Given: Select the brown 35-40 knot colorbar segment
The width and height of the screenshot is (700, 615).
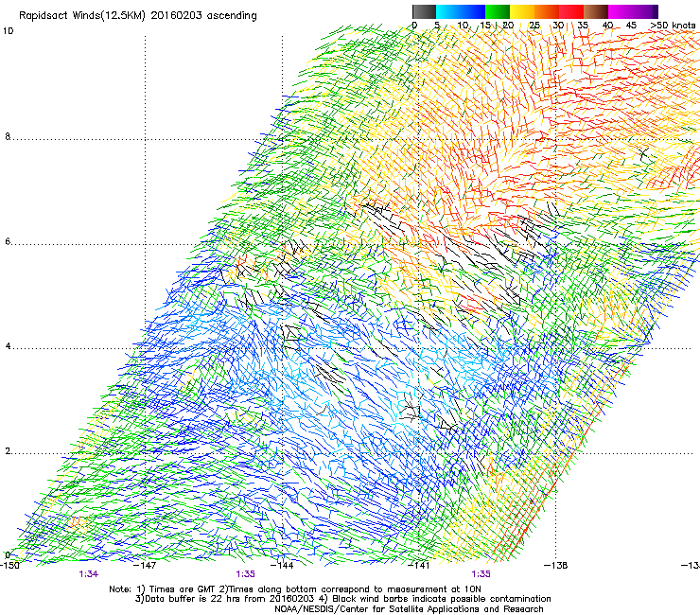Looking at the screenshot, I should click(596, 11).
